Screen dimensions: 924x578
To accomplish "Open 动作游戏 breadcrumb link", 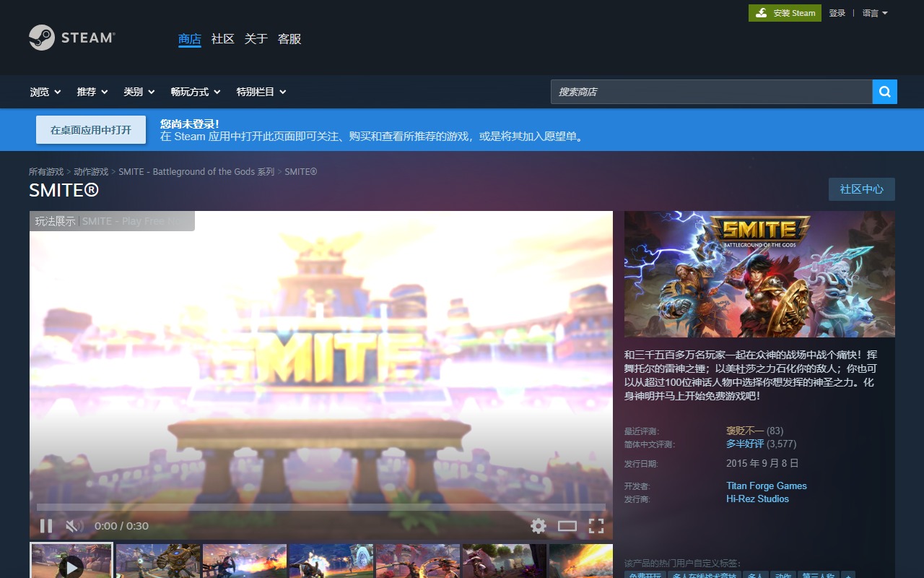I will [91, 172].
